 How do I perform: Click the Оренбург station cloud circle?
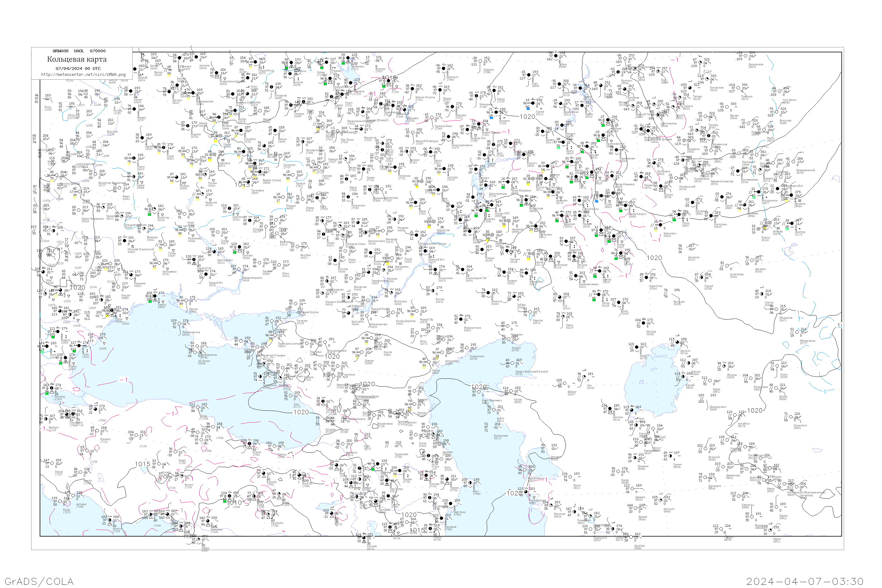(x=567, y=241)
